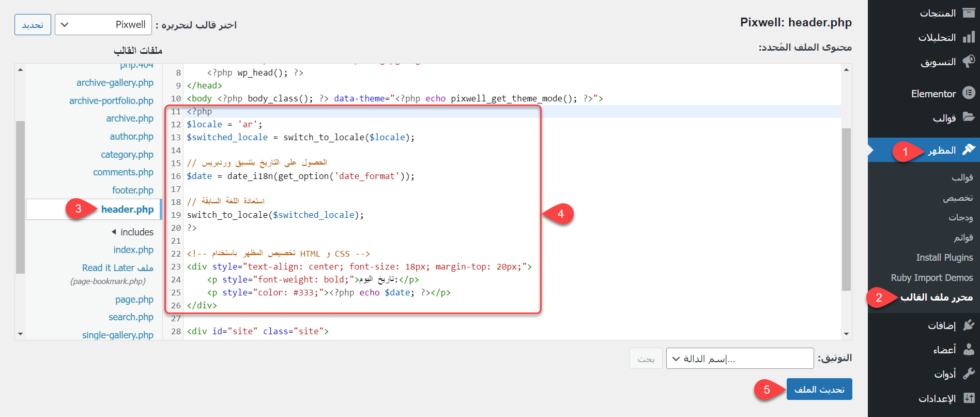Open Tools via the wrench icon
Screen dimensions: 980x417
(x=969, y=374)
